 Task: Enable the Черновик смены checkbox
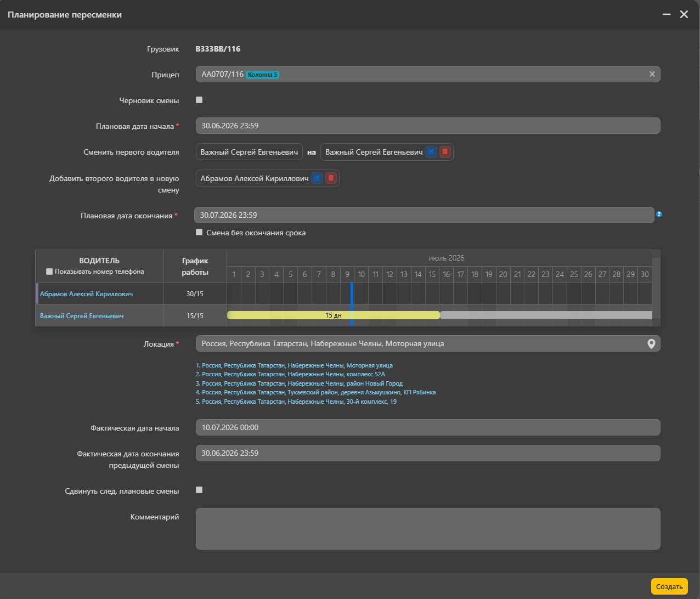199,100
